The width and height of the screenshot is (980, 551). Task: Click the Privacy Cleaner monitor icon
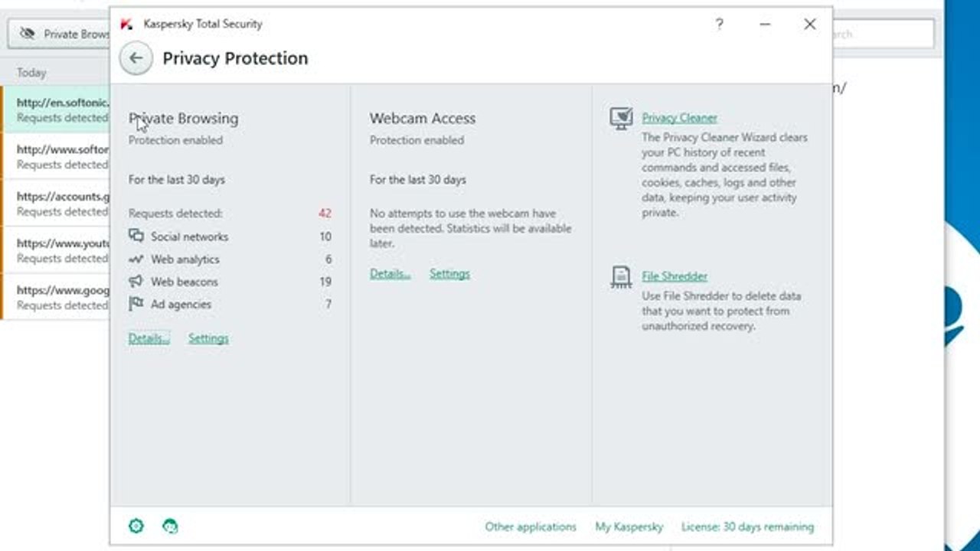621,118
